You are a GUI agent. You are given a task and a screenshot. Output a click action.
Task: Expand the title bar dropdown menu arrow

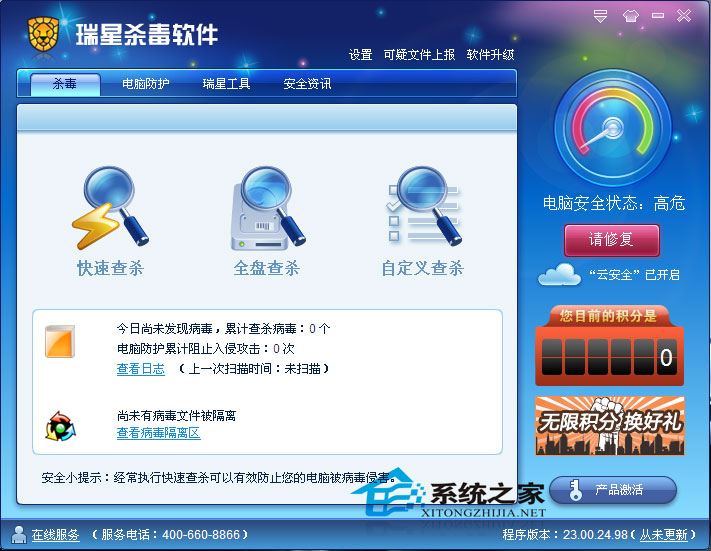pos(601,15)
